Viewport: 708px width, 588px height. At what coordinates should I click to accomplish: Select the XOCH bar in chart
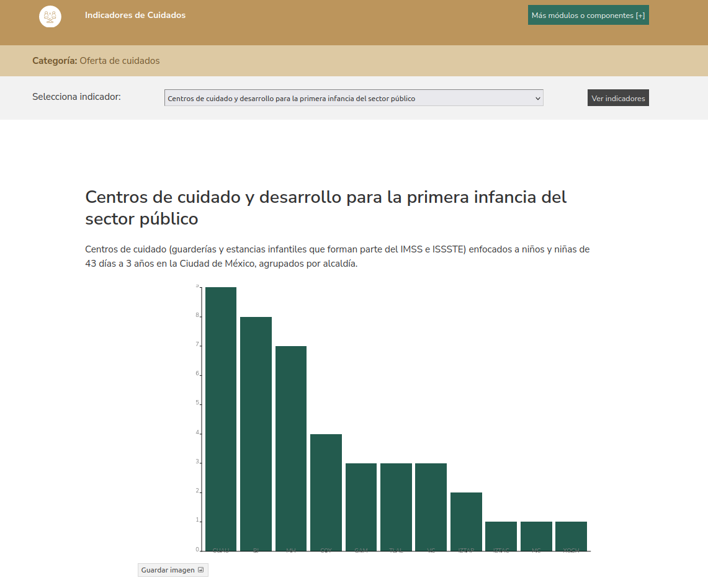click(x=571, y=536)
